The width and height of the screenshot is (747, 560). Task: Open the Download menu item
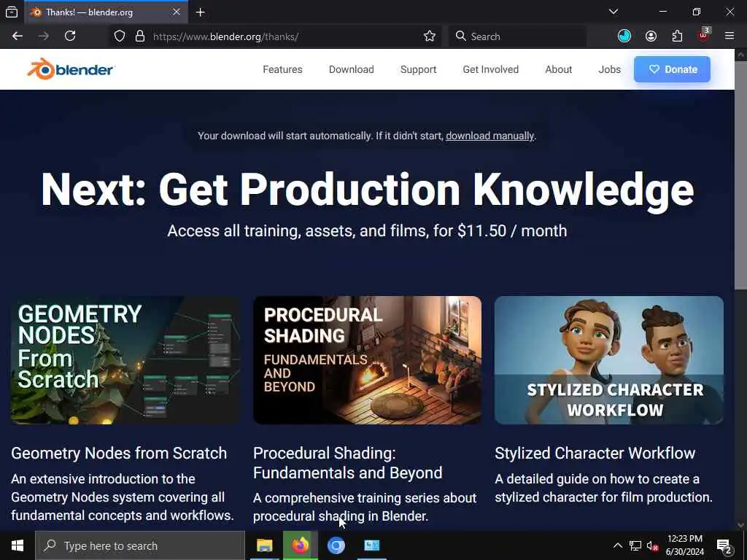pos(351,69)
